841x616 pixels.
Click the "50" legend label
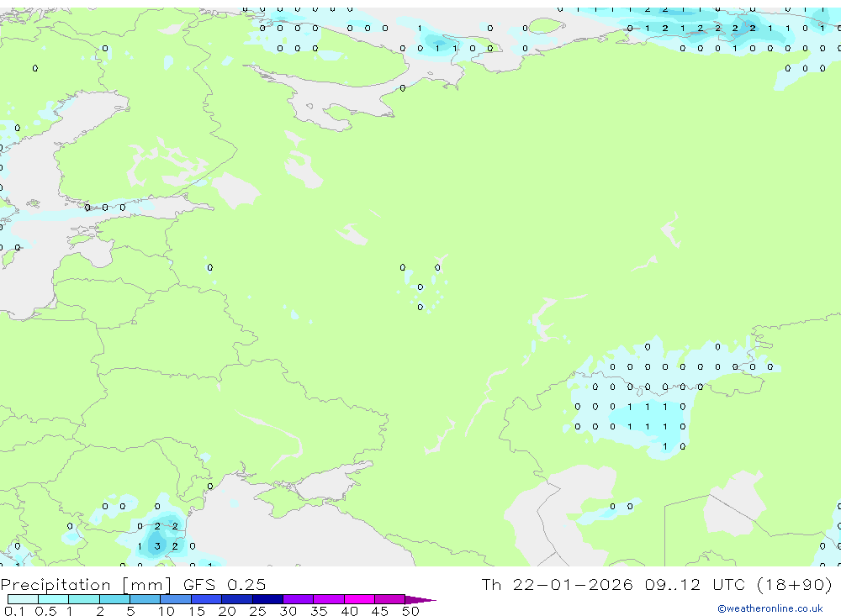[410, 611]
